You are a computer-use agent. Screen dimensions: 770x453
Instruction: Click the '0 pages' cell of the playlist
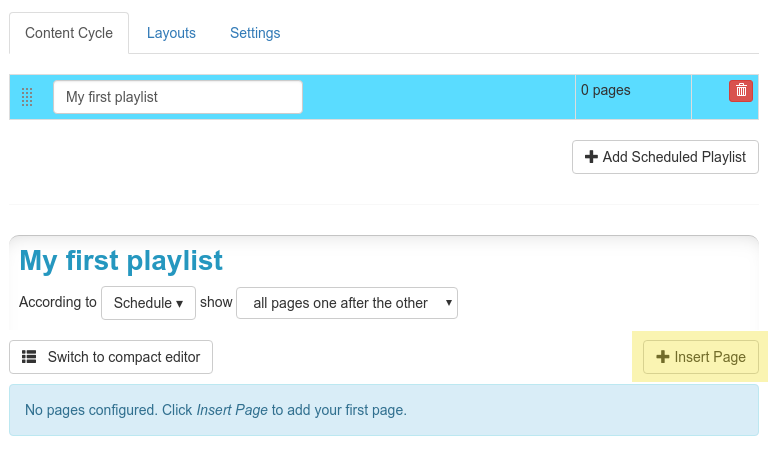coord(633,97)
